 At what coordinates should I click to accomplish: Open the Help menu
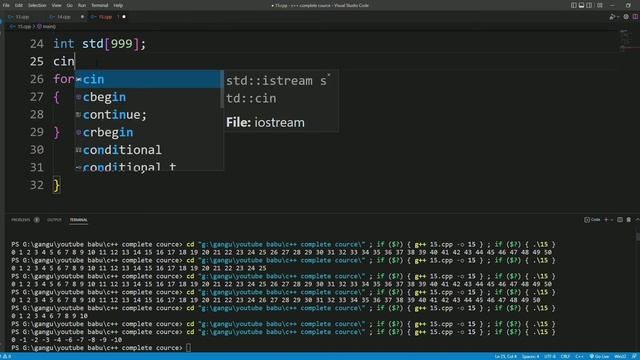click(118, 5)
